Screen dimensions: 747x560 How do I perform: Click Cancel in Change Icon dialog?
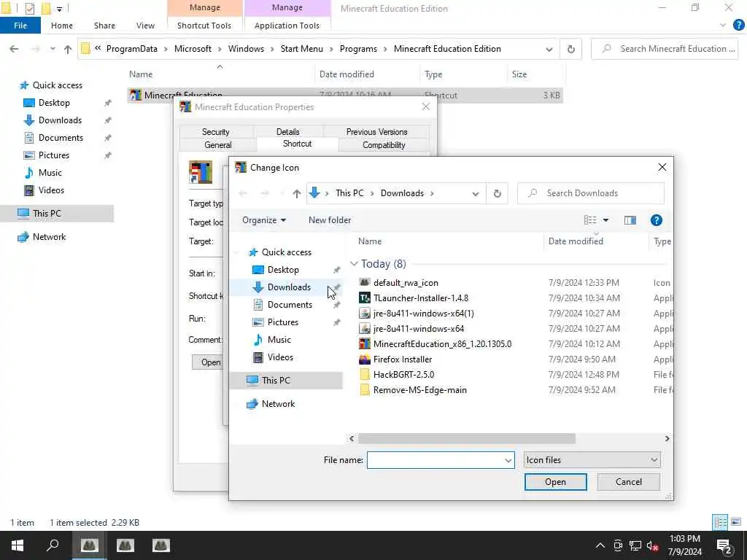tap(628, 482)
